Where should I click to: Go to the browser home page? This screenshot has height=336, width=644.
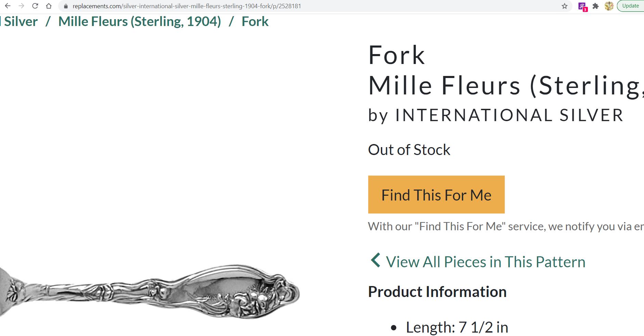[49, 6]
